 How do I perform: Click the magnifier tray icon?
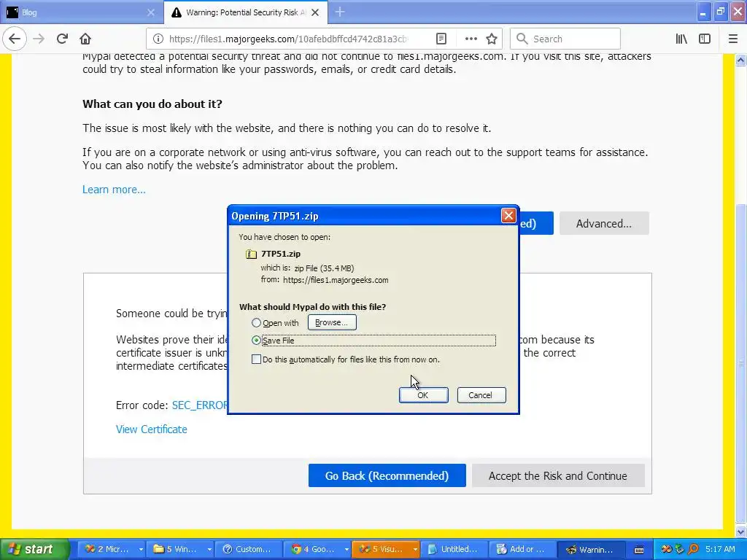coord(693,549)
